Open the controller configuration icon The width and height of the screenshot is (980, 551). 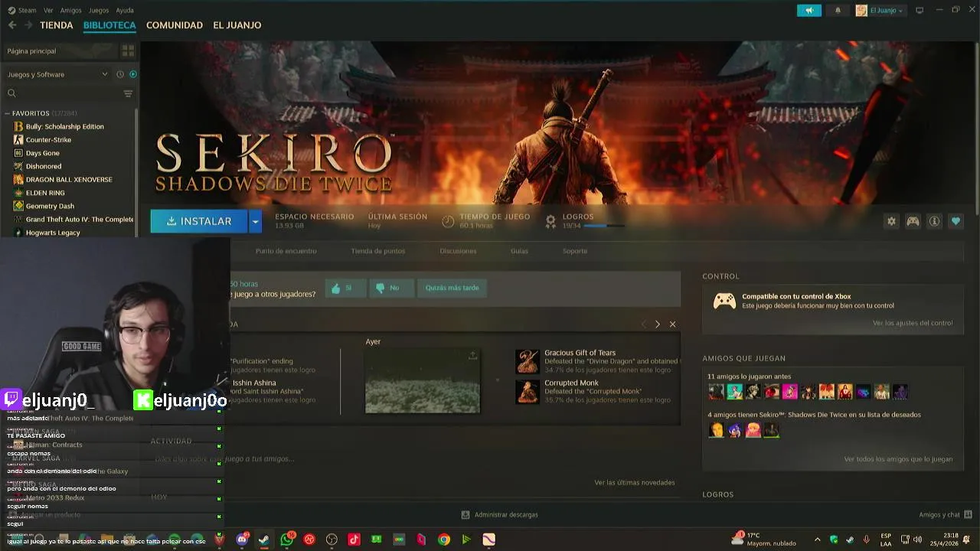[x=913, y=221]
